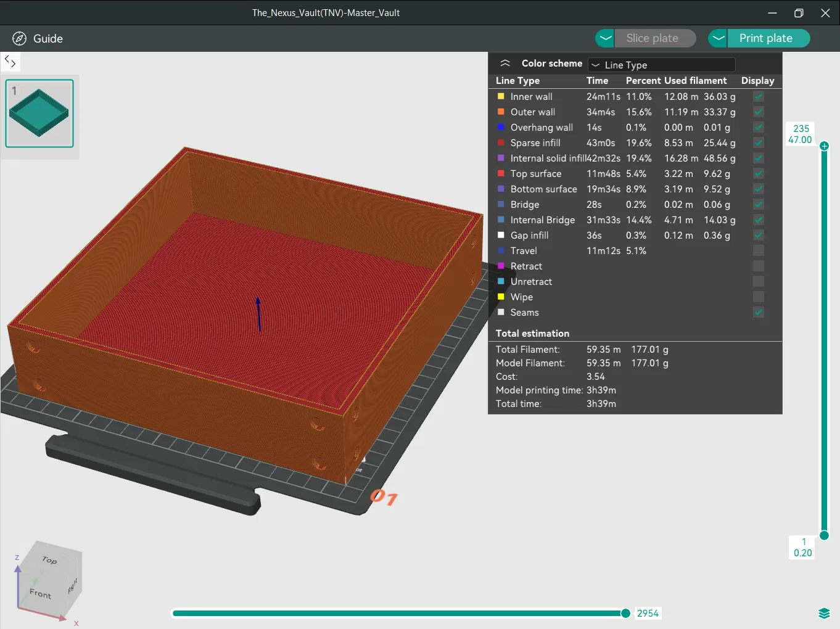
Task: Click the Inner wall yellow color swatch
Action: pyautogui.click(x=501, y=96)
